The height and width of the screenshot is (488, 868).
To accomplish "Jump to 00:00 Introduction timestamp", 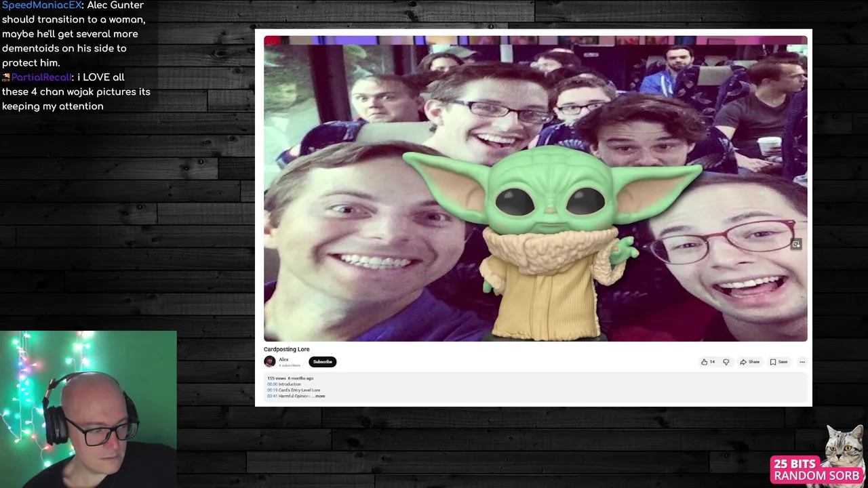I will (x=272, y=384).
